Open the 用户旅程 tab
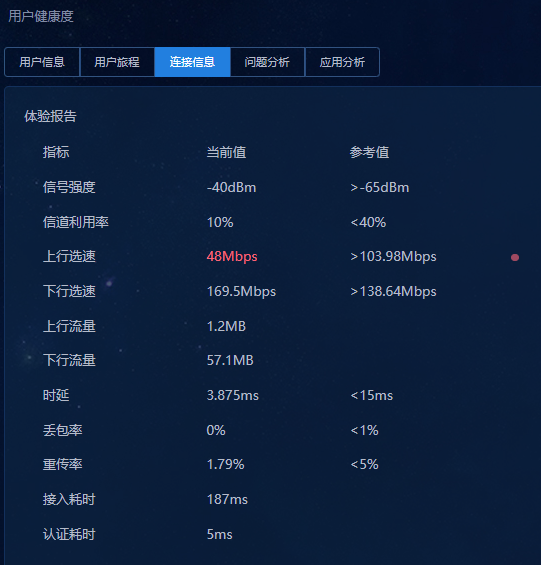The image size is (541, 565). tap(117, 62)
